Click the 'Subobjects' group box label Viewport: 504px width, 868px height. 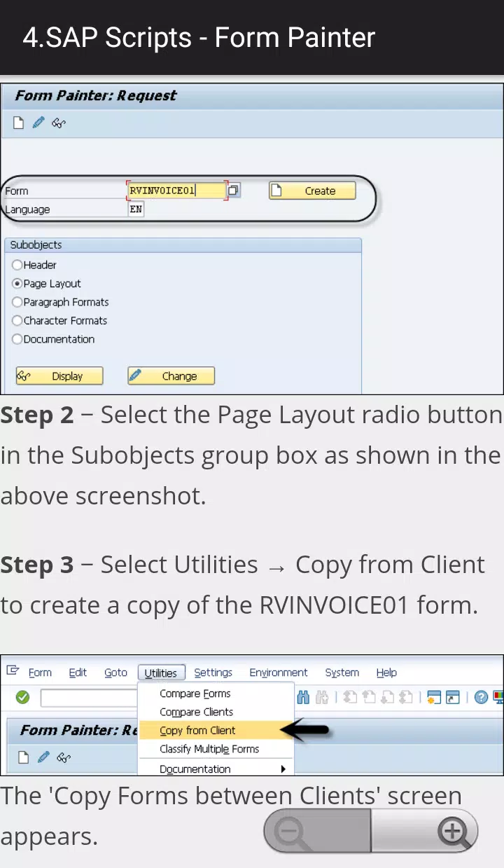[x=36, y=244]
